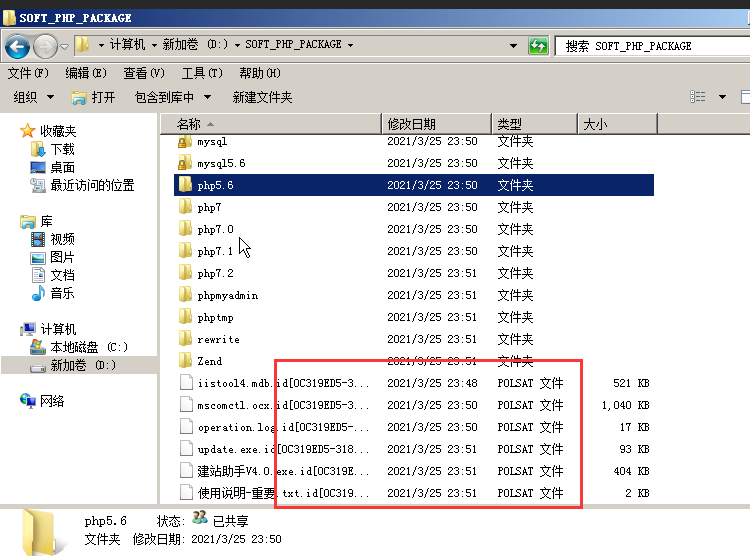Open the php5.6 folder icon

184,185
